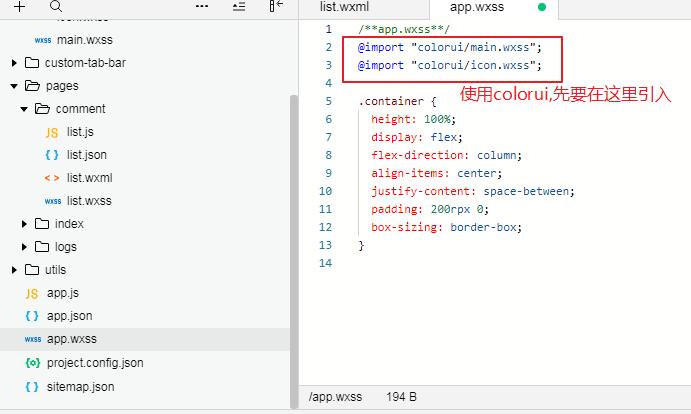The width and height of the screenshot is (691, 414).
Task: Collapse the pages folder arrow
Action: click(14, 86)
